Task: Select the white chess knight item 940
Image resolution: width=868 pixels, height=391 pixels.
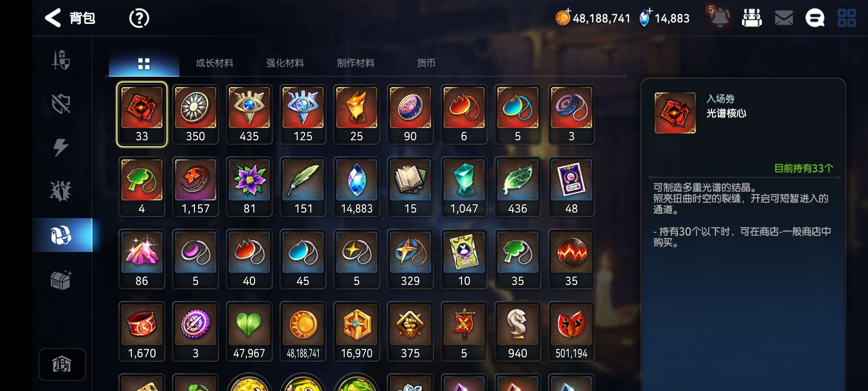Action: [518, 331]
